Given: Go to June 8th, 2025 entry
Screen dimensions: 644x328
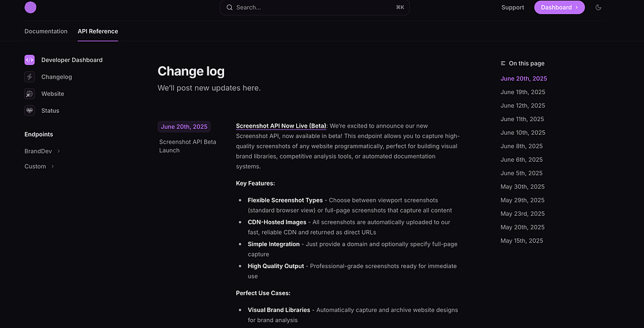Looking at the screenshot, I should (521, 146).
